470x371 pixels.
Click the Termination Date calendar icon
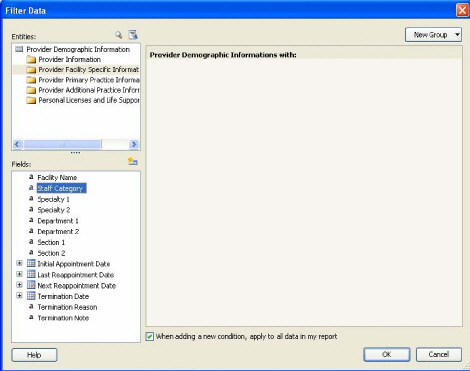point(31,296)
